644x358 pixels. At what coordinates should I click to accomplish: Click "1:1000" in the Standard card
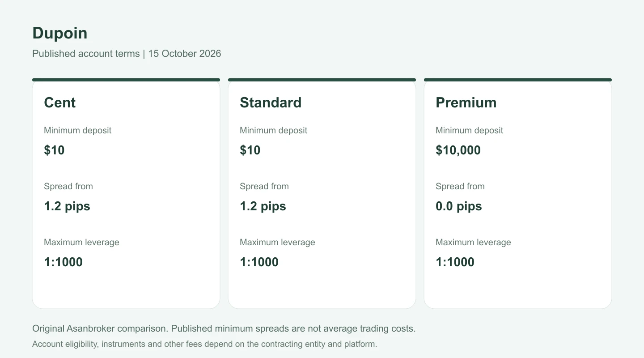259,262
